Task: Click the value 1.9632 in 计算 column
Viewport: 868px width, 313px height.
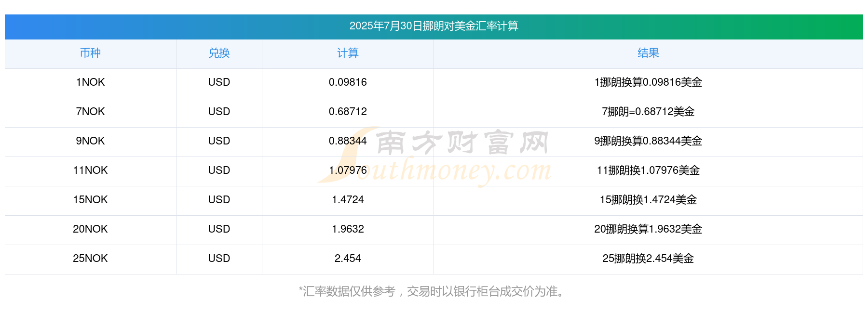Action: [348, 229]
